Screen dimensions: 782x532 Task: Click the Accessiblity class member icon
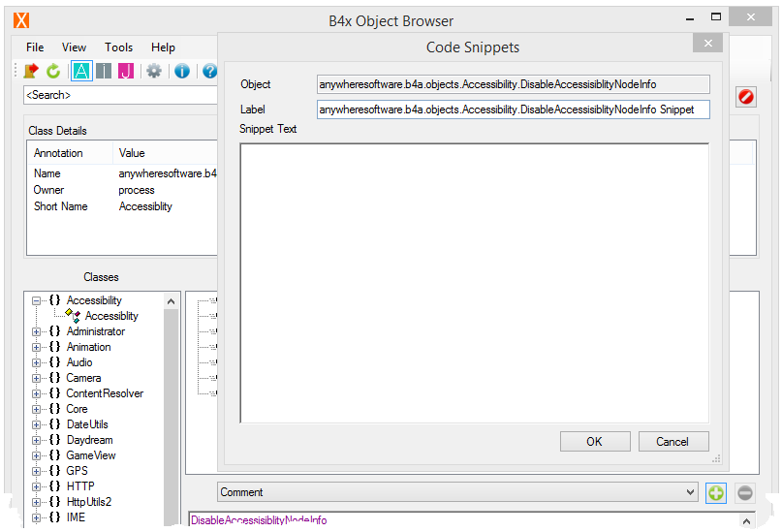pos(74,315)
